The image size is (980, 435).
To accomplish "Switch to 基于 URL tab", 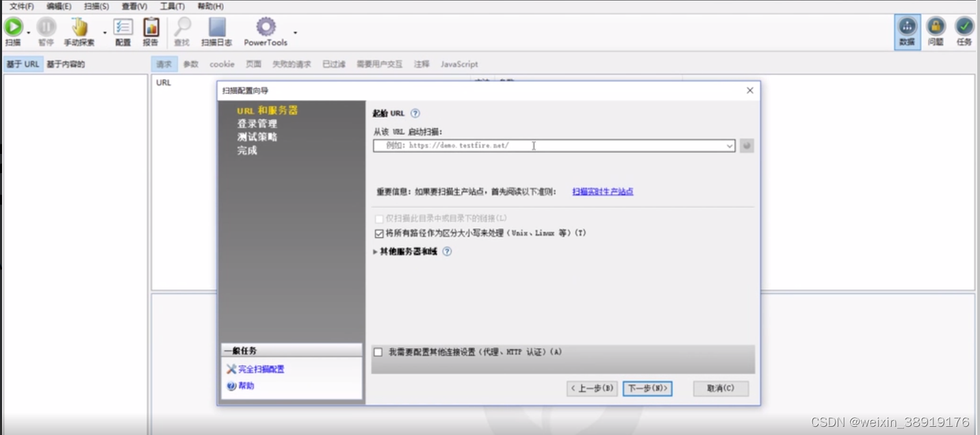I will point(23,64).
